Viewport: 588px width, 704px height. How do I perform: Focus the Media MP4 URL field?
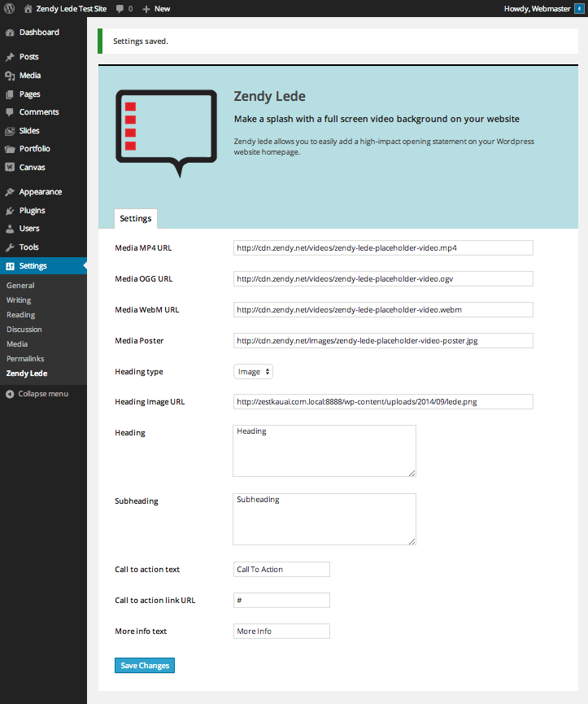(x=383, y=248)
